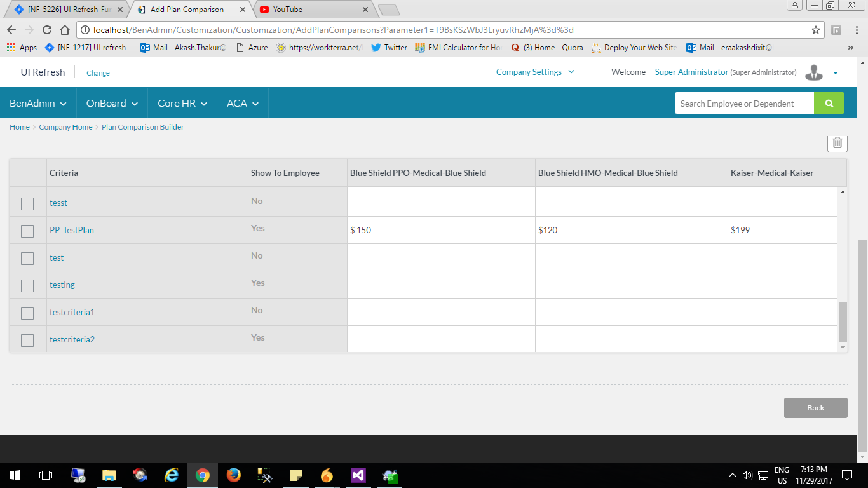
Task: Open Firefox from the Windows taskbar
Action: pyautogui.click(x=234, y=475)
